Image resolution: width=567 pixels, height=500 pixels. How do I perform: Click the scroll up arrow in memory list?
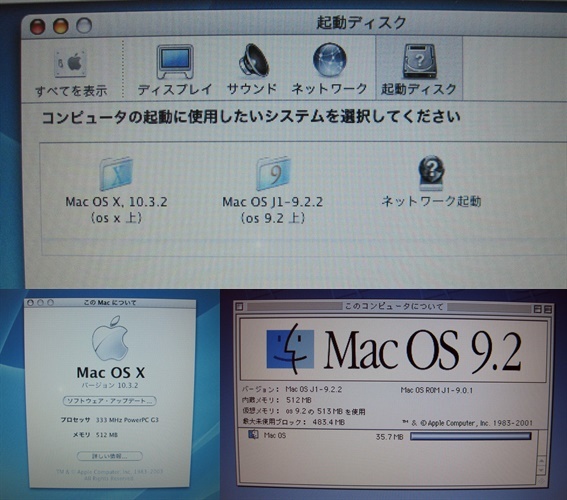tap(541, 461)
